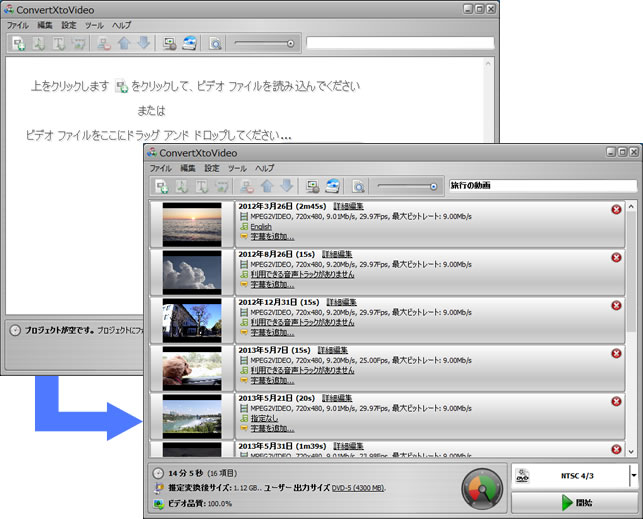Click 字幕を追加 link in 2012年12月31日 row

point(272,332)
